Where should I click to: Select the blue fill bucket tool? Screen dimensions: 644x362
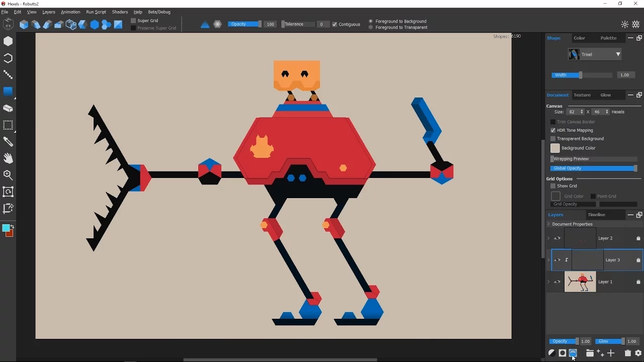pos(8,92)
